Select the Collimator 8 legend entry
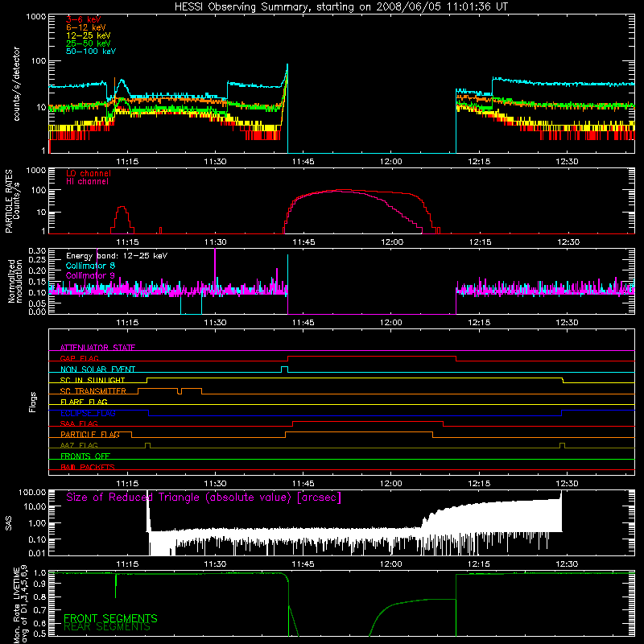This screenshot has height=644, width=644. tap(90, 266)
